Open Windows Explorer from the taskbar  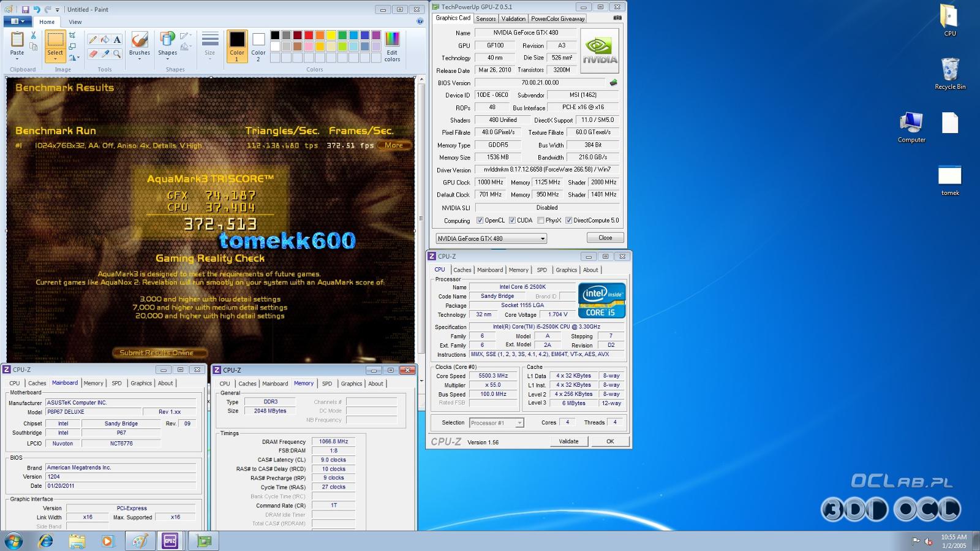tap(77, 541)
